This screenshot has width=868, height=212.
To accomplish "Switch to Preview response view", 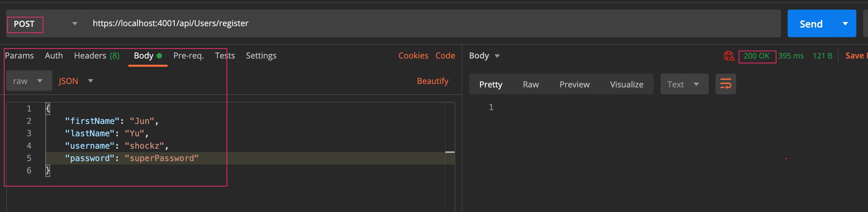I will click(574, 84).
